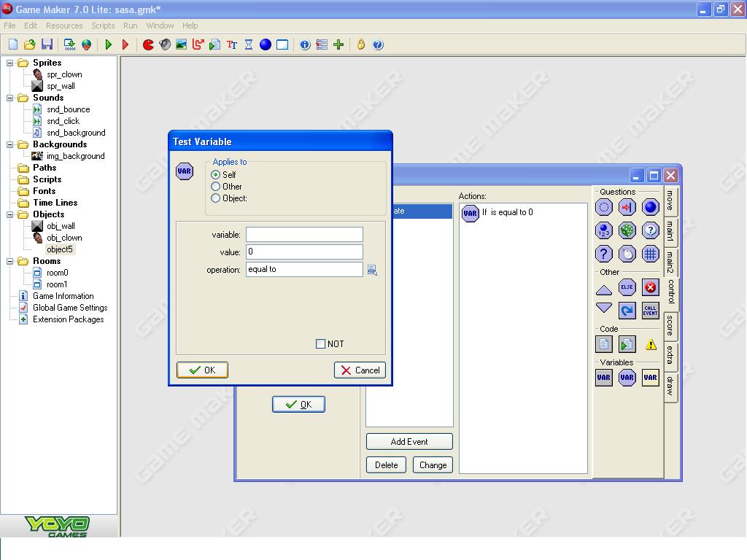Select the Else action icon
This screenshot has height=560, width=747.
tap(627, 287)
